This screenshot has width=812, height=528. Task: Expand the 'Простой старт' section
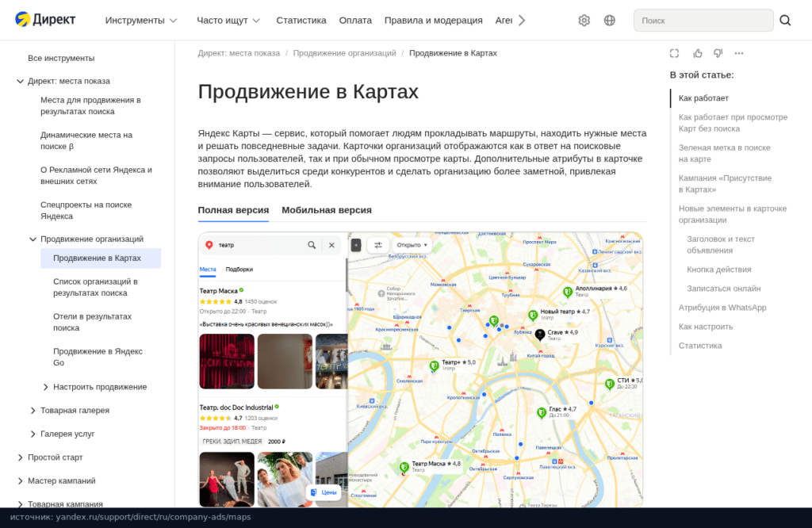tap(20, 457)
